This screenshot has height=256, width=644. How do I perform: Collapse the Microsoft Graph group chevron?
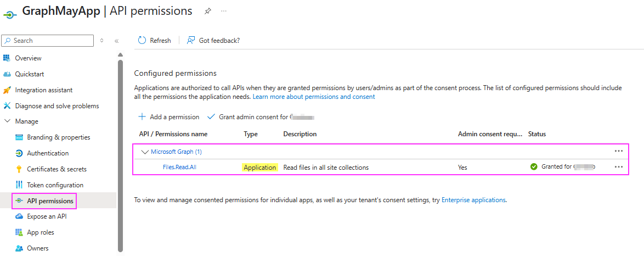click(x=144, y=152)
